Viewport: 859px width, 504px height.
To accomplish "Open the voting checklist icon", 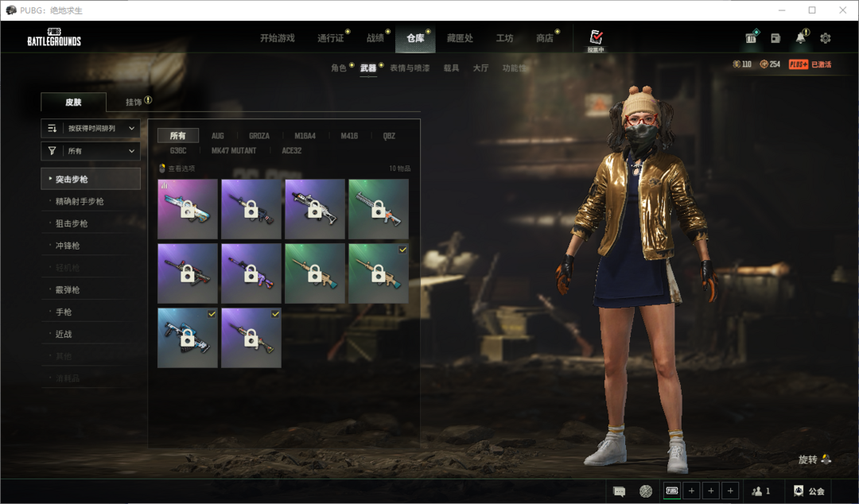I will click(x=596, y=37).
